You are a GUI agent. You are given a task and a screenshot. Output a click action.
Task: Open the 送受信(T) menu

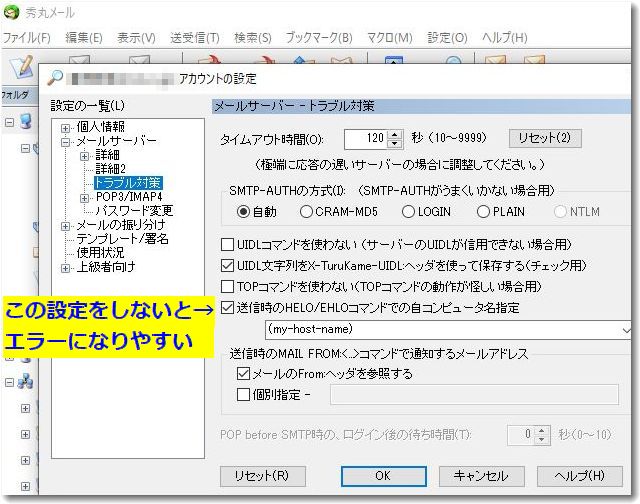(x=195, y=38)
